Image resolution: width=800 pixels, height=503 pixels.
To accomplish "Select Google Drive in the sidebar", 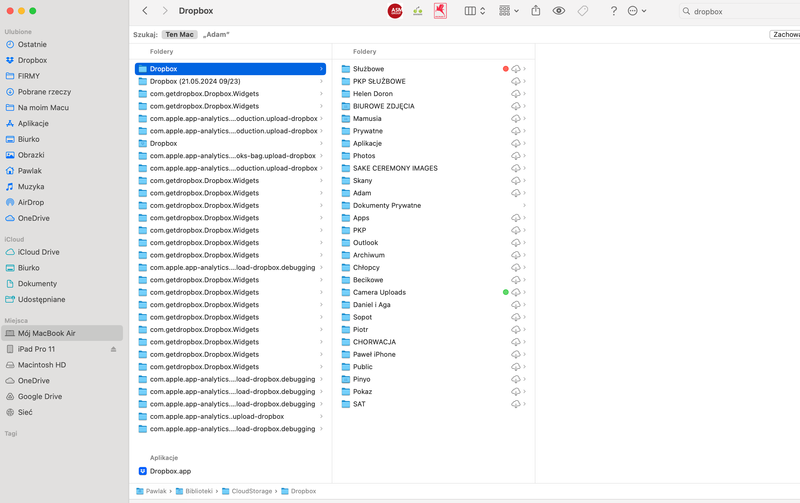I will click(x=40, y=396).
